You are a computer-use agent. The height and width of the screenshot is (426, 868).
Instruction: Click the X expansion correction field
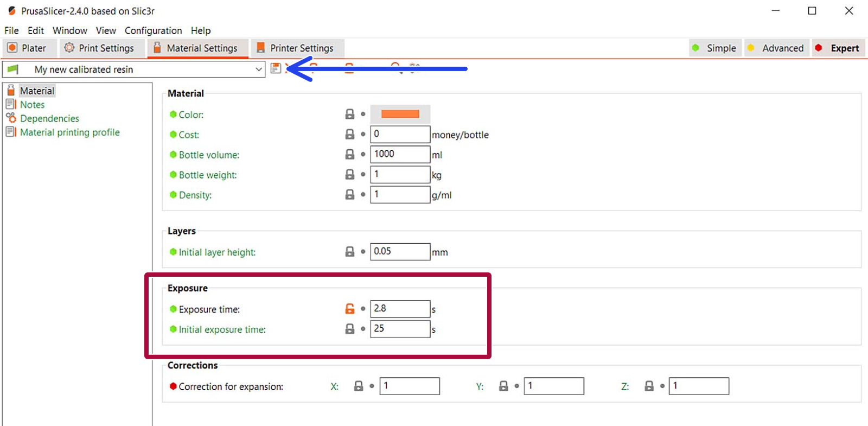tap(410, 386)
